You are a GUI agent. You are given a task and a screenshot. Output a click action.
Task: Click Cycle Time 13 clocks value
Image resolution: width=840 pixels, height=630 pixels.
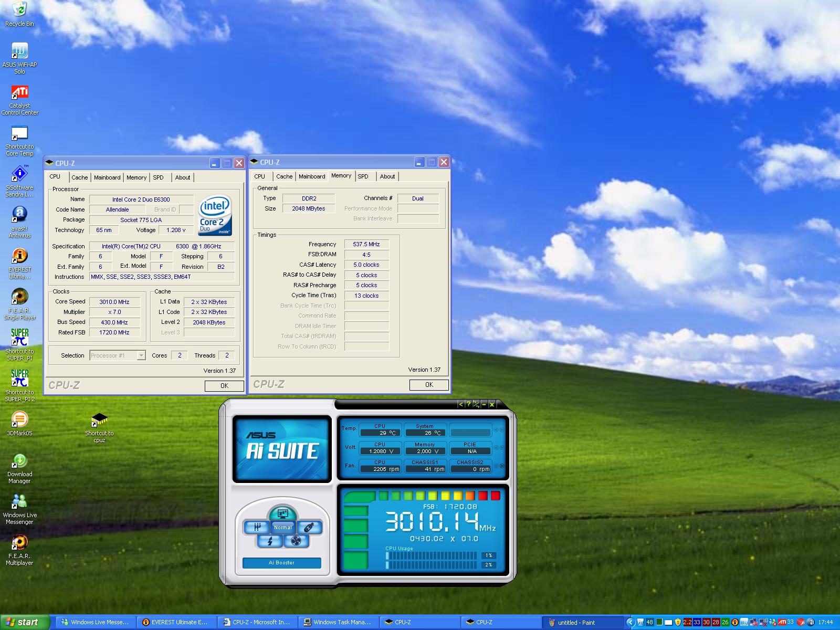coord(366,296)
